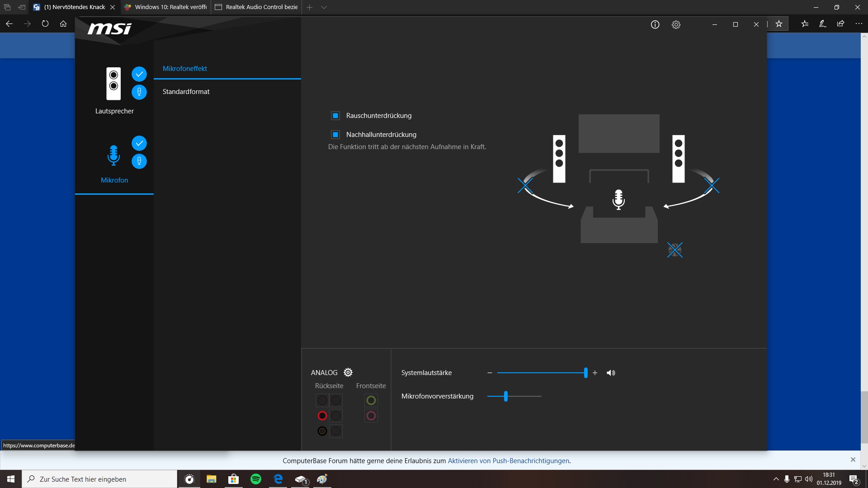Toggle the communication device icon under Mikrofon
The height and width of the screenshot is (488, 868).
(x=139, y=161)
